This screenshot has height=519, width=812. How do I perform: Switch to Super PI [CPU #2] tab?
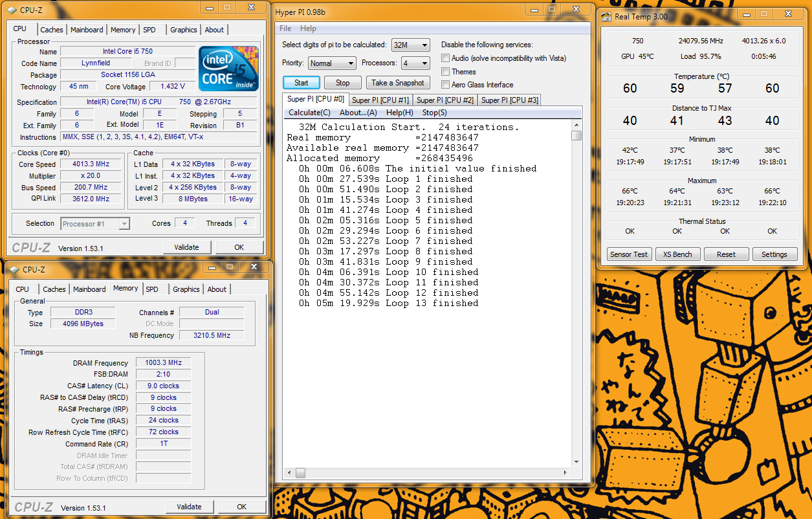tap(445, 100)
